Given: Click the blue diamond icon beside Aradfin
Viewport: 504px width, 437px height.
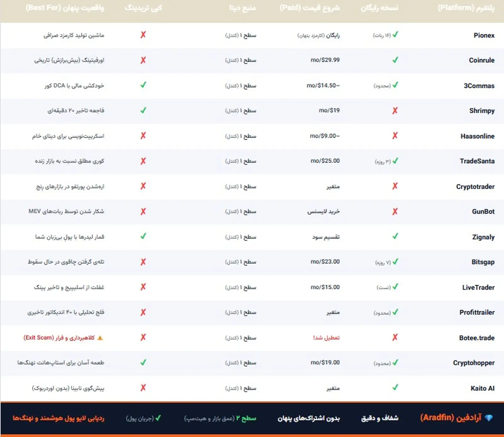Looking at the screenshot, I should click(x=489, y=418).
